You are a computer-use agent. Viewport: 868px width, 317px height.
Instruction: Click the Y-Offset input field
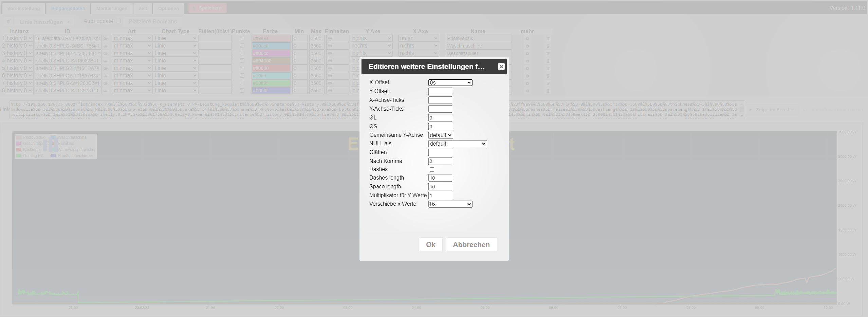pyautogui.click(x=440, y=91)
